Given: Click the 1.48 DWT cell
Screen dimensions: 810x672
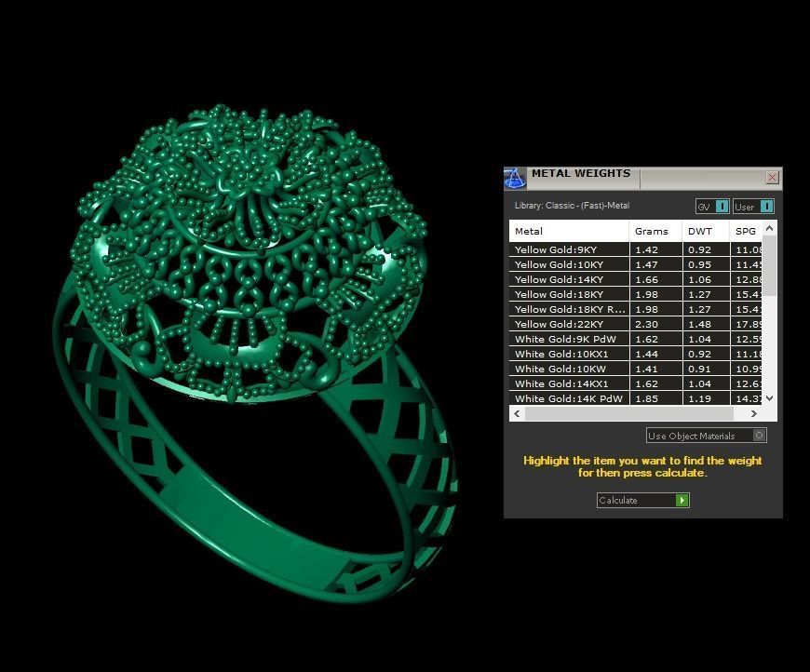Looking at the screenshot, I should pyautogui.click(x=706, y=325).
